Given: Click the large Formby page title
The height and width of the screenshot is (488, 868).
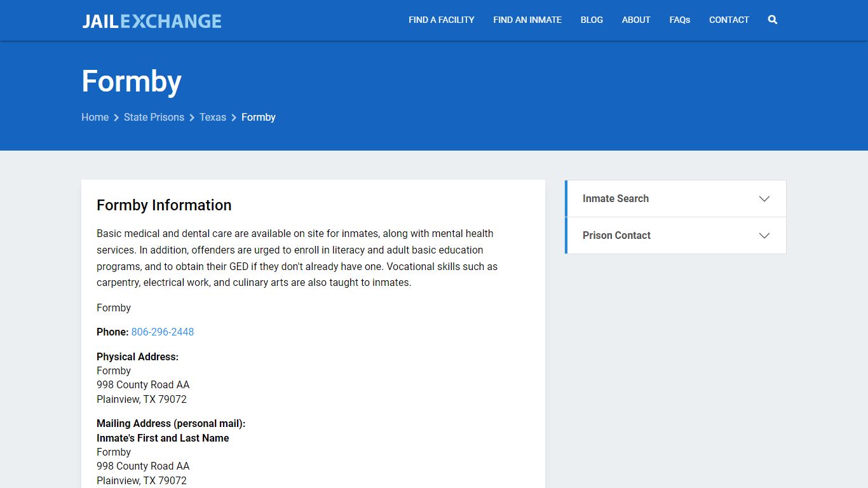Looking at the screenshot, I should (x=132, y=81).
